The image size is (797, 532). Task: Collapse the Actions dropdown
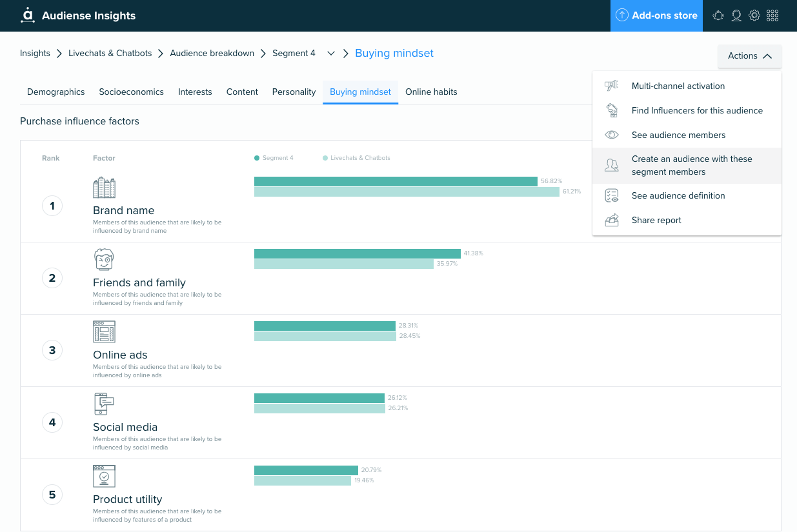750,56
